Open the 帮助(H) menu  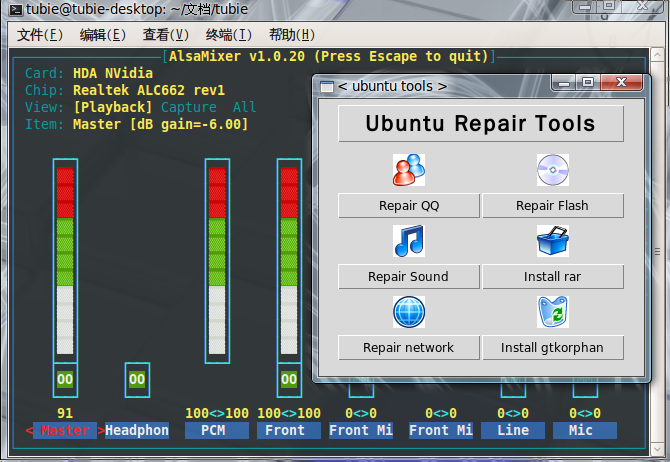(292, 35)
